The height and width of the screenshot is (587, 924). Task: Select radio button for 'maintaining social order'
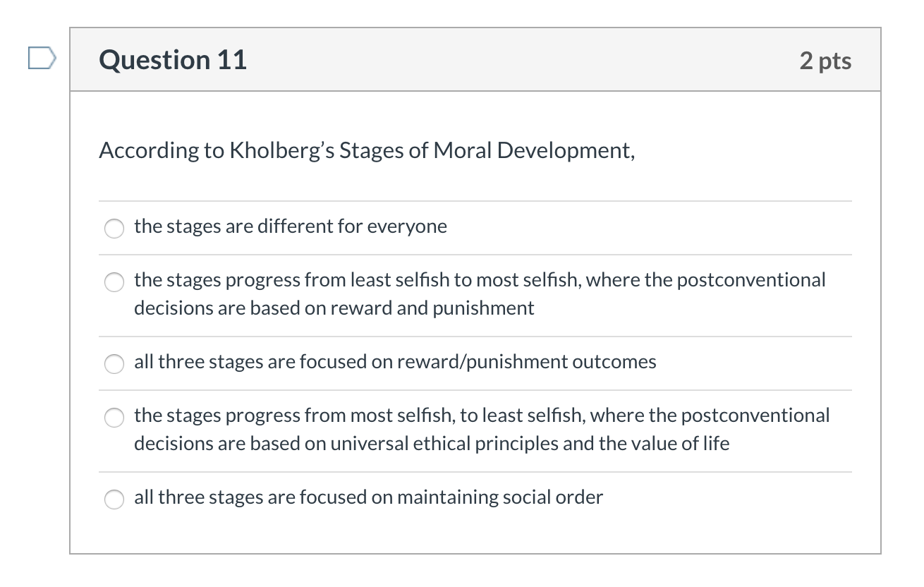pos(114,499)
